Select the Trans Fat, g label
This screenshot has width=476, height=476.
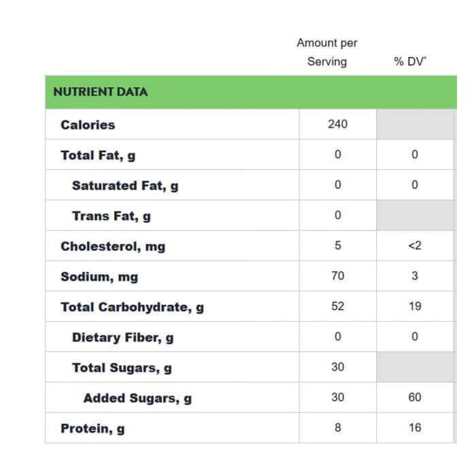pos(112,216)
